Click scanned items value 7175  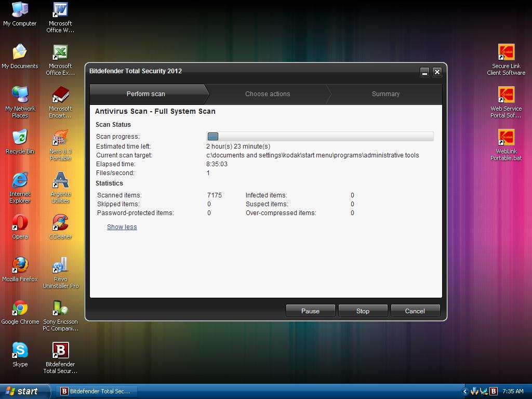215,195
